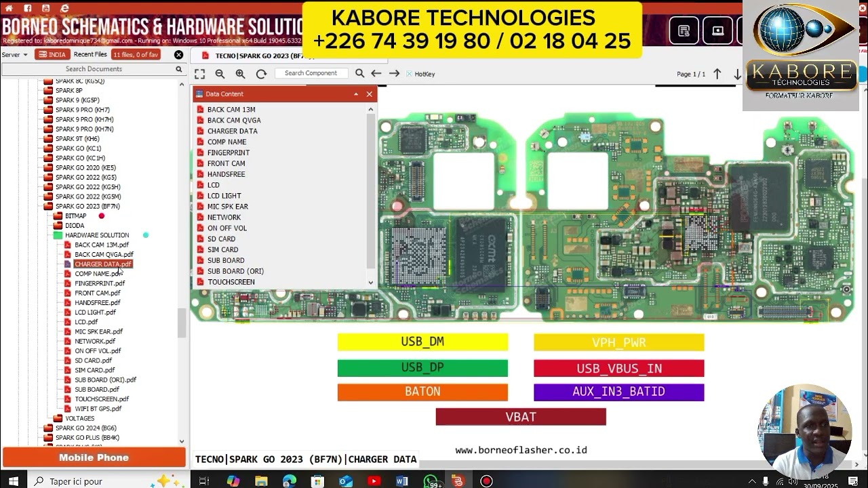The width and height of the screenshot is (868, 488).
Task: Open WIFI BT GPS.pdf in the tree
Action: pyautogui.click(x=98, y=409)
